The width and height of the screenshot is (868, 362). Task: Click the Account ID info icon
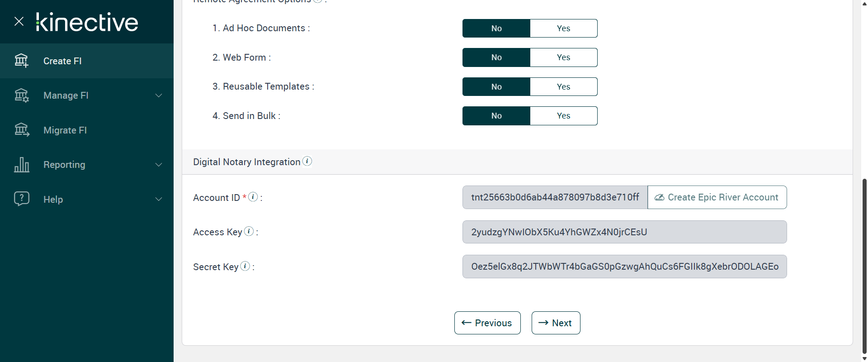tap(253, 197)
